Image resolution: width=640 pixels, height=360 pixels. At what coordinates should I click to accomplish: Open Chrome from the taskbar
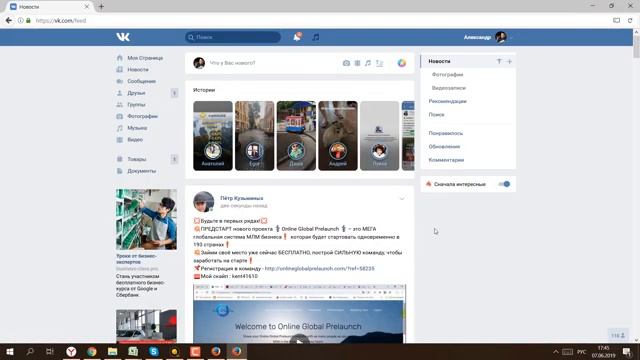[92, 351]
